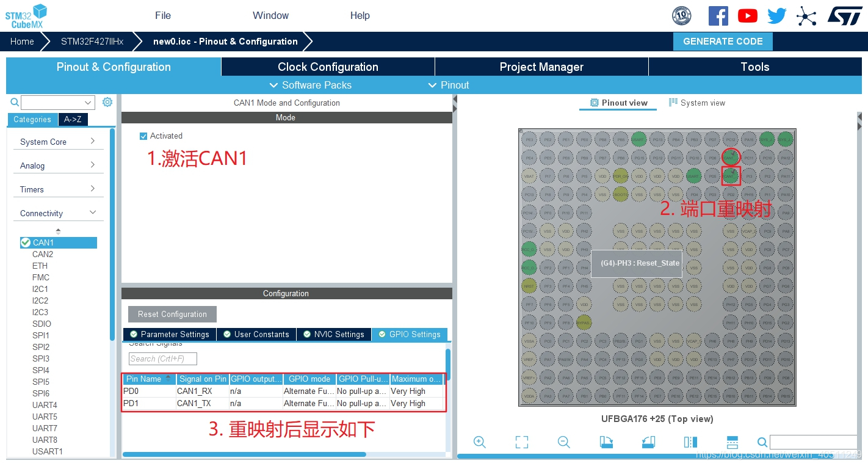The width and height of the screenshot is (868, 466).
Task: Click the 10 years anniversary badge icon
Action: [681, 16]
